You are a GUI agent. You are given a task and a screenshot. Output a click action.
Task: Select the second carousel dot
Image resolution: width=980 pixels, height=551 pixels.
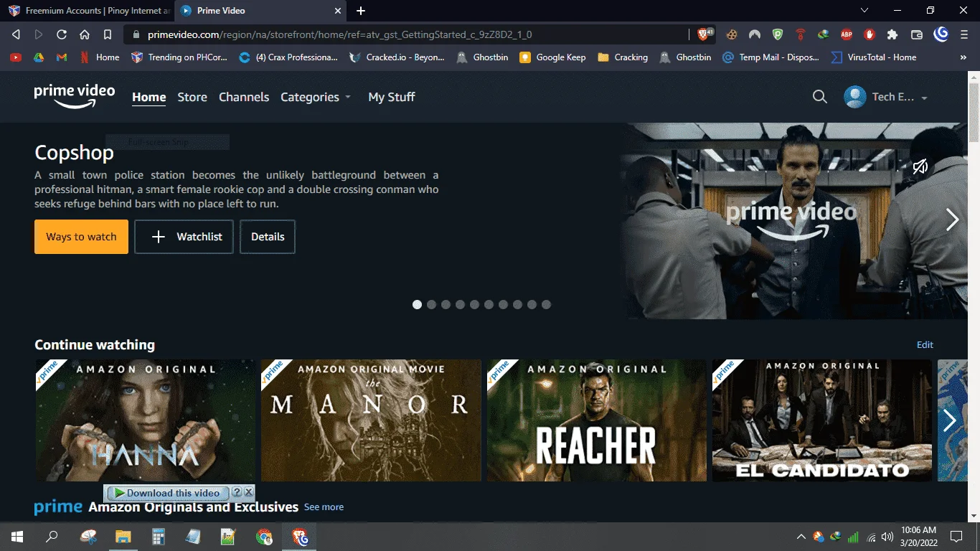[x=431, y=305]
